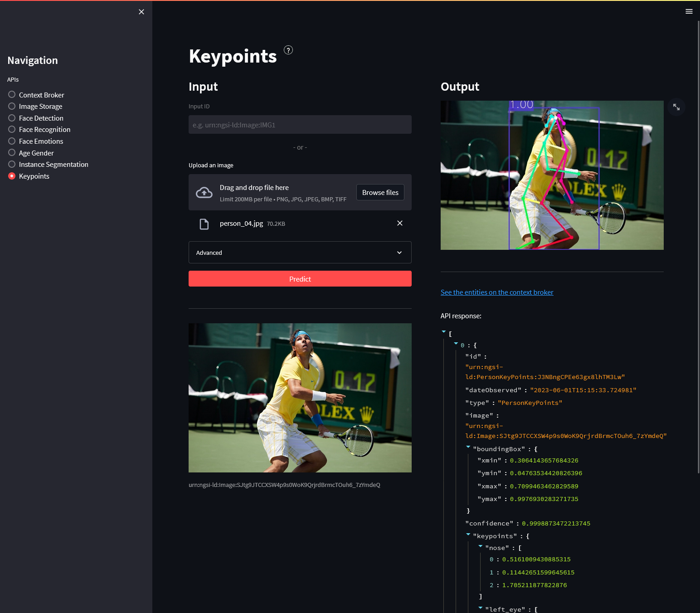Click the file icon beside person_04.jpg

coord(204,224)
